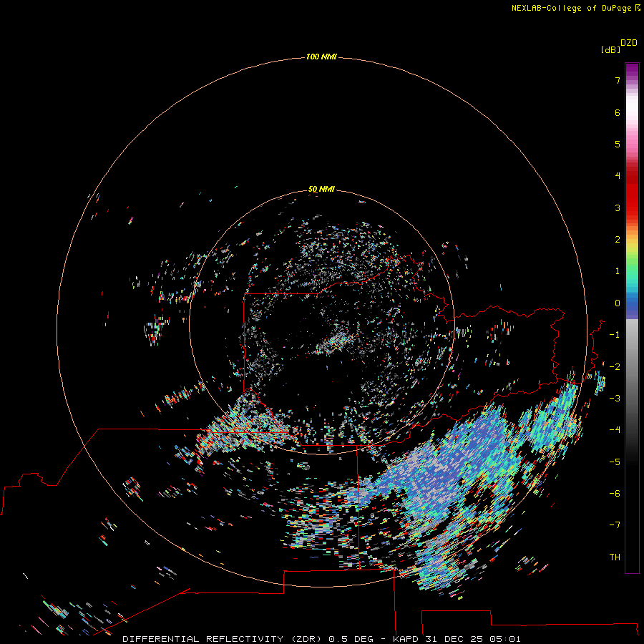Click the -1 value on the legend

(615, 335)
